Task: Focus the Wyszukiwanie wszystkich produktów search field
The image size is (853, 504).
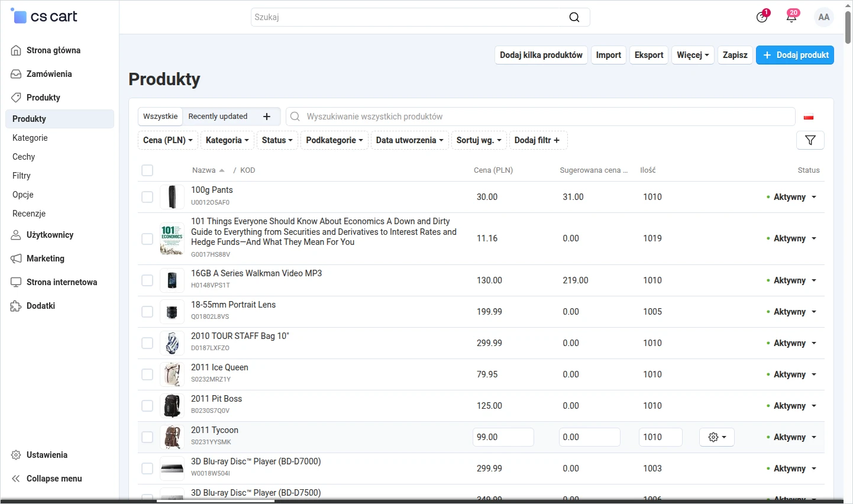Action: 540,117
